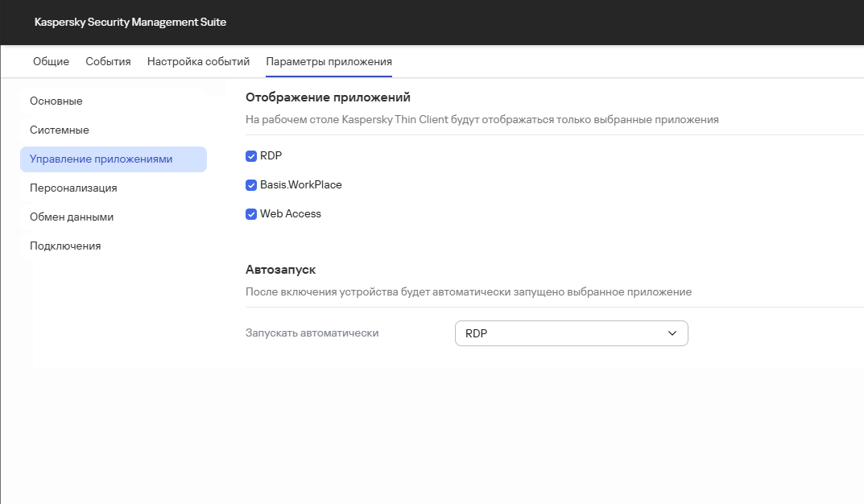Viewport: 864px width, 504px height.
Task: Open the Подключения section
Action: click(x=65, y=246)
